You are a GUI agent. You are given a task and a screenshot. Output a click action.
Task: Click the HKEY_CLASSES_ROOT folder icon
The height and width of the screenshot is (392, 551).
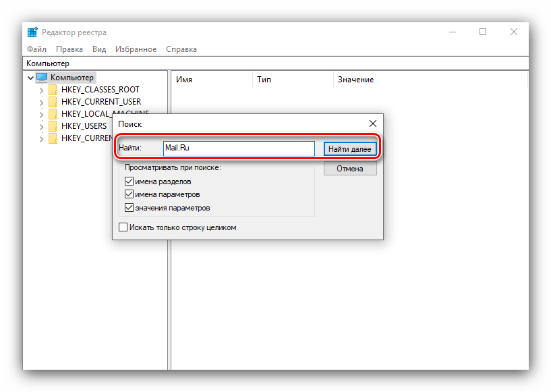[53, 90]
